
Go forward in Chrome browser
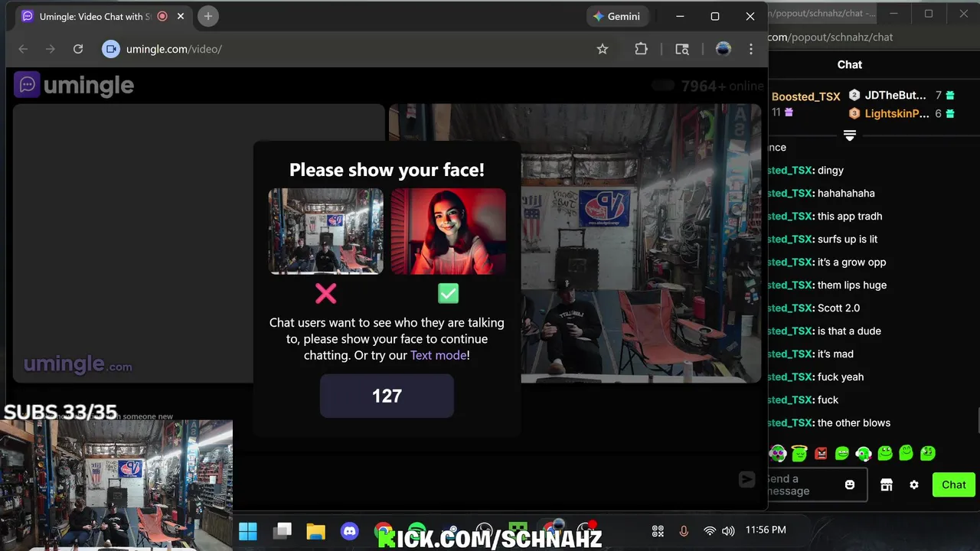pyautogui.click(x=51, y=49)
